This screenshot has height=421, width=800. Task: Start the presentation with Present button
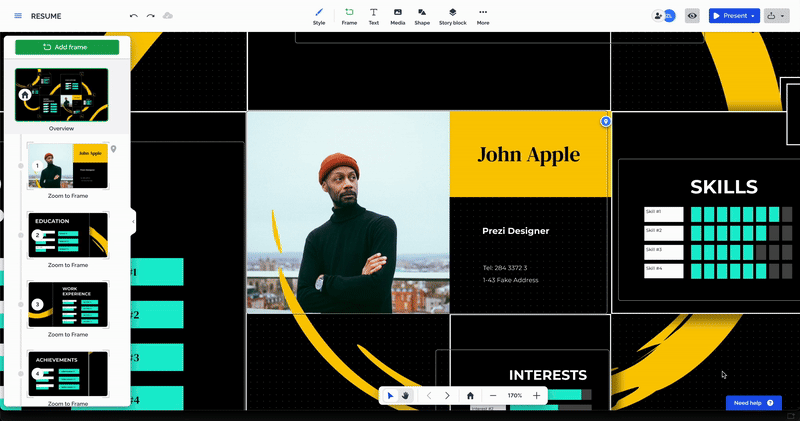click(730, 16)
